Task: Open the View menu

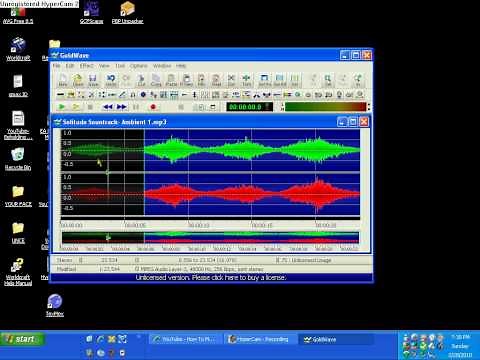Action: (x=104, y=66)
